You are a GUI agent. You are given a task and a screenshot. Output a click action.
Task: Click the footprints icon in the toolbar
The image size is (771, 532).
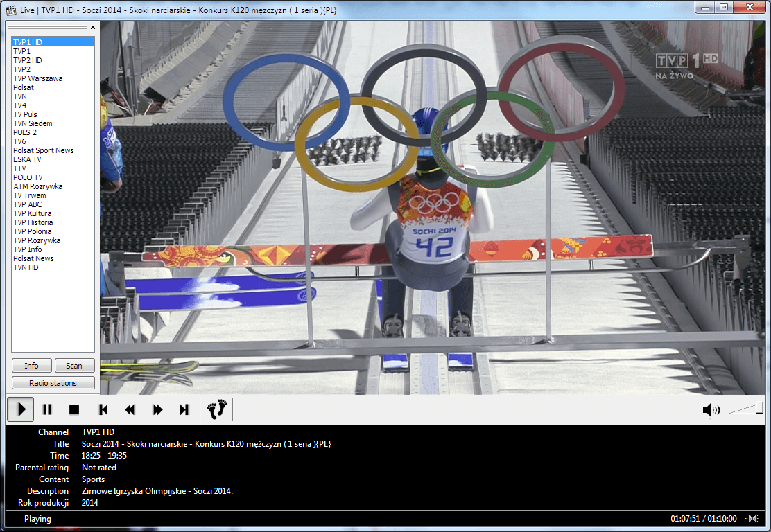coord(216,409)
